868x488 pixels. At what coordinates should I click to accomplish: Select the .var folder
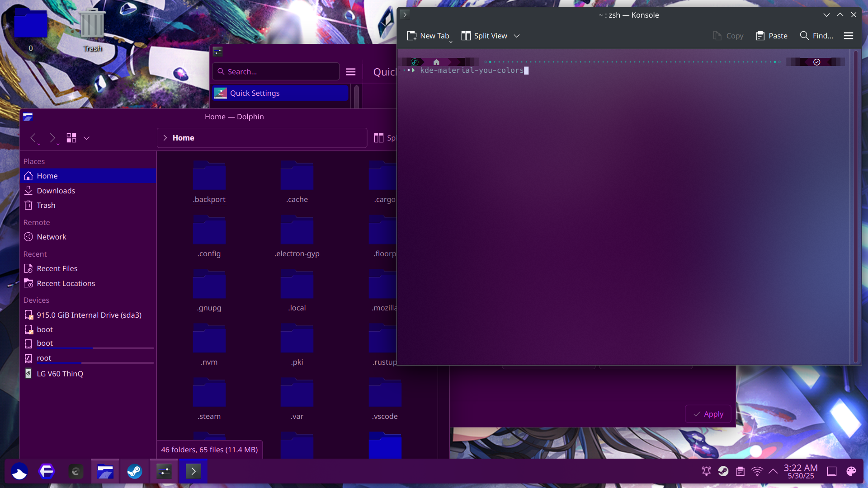297,399
